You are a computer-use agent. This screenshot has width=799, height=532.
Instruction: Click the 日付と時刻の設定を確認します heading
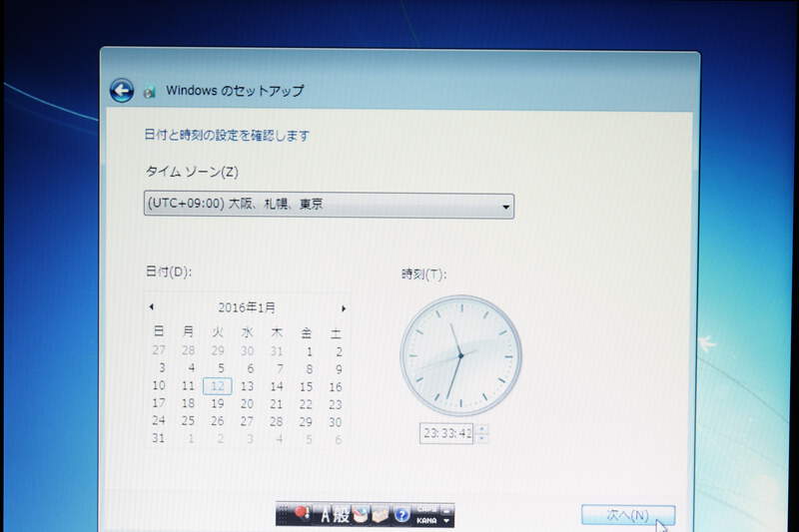(227, 136)
